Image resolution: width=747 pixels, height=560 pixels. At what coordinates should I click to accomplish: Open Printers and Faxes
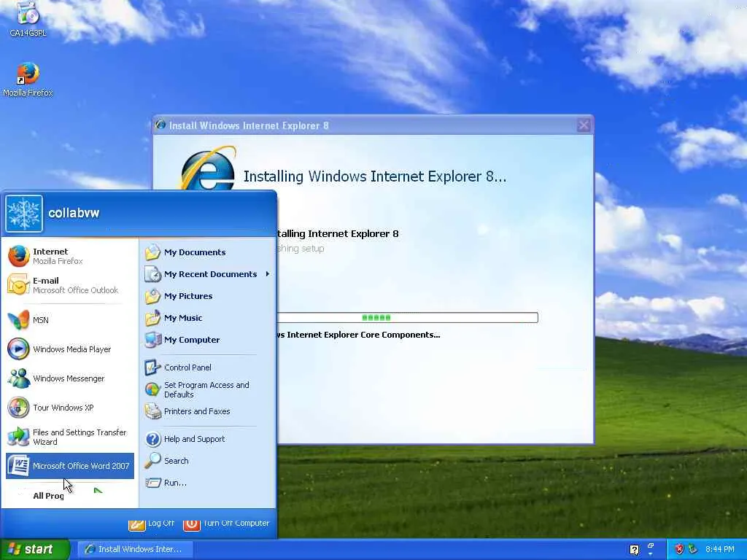tap(208, 411)
